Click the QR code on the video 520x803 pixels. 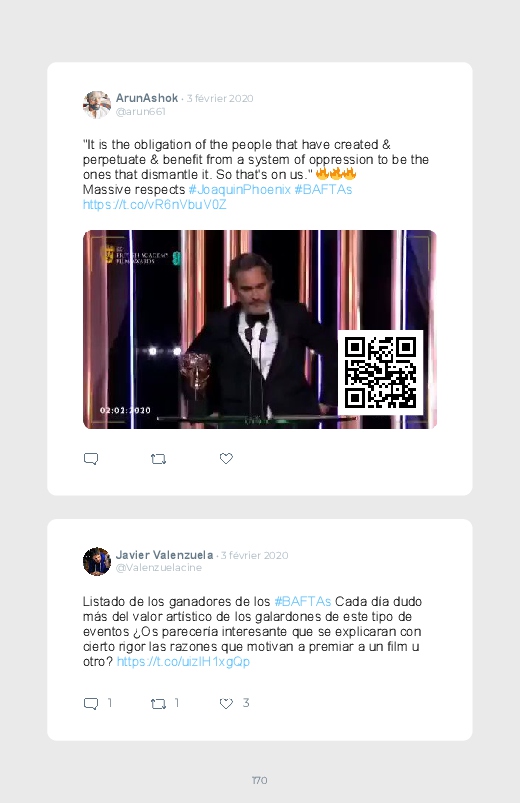click(380, 372)
